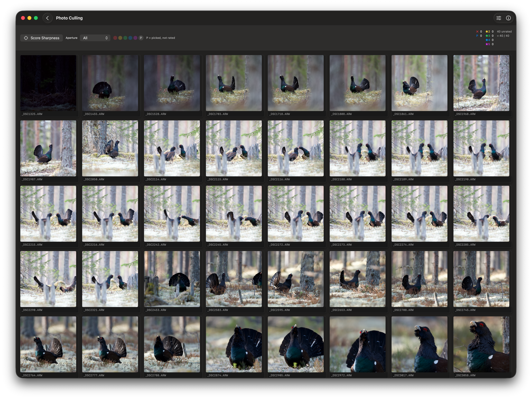Open the sliders settings panel
The height and width of the screenshot is (399, 532).
point(499,18)
